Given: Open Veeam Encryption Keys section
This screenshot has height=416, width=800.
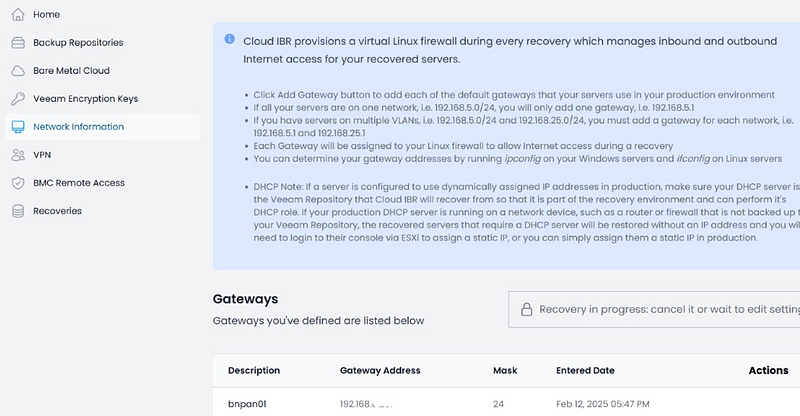Looking at the screenshot, I should 85,99.
